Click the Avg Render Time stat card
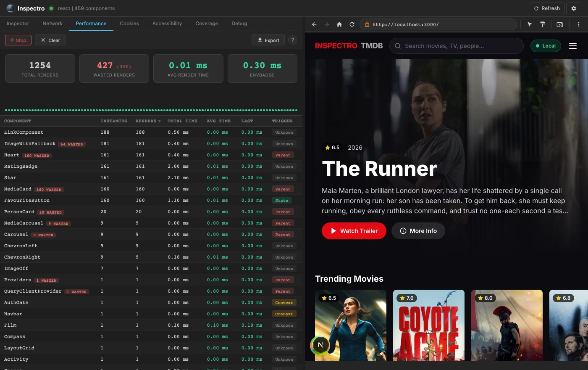 (188, 69)
